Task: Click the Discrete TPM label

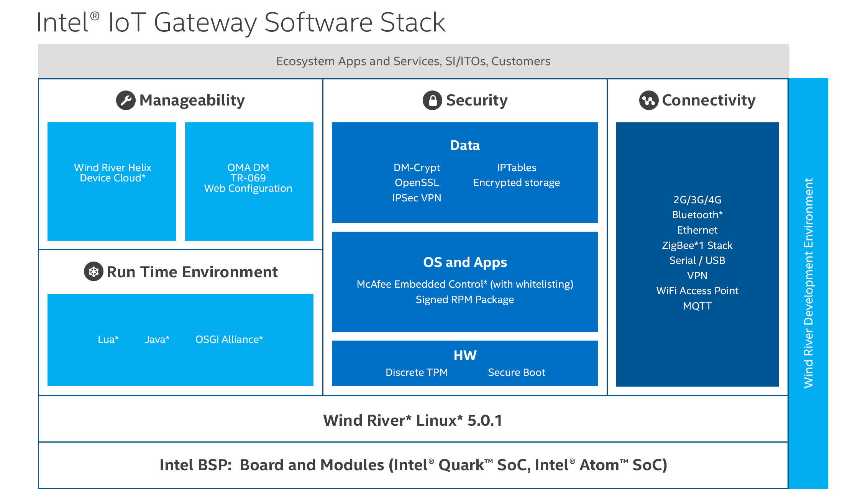Action: tap(417, 372)
